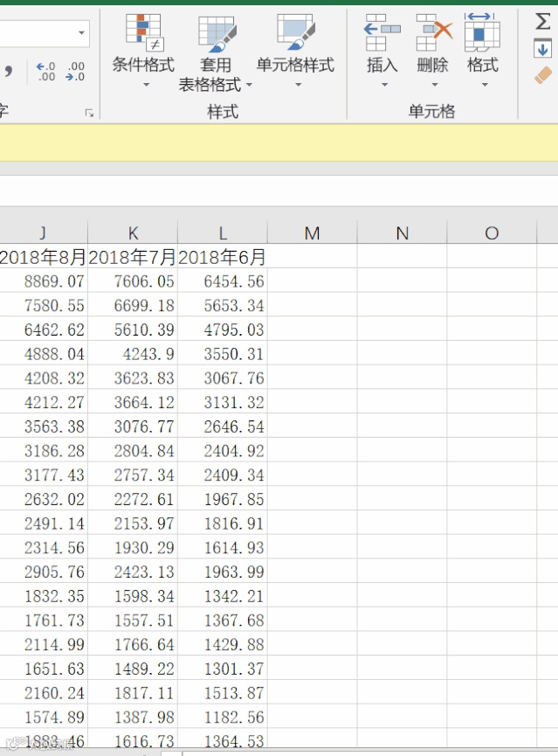Image resolution: width=558 pixels, height=756 pixels.
Task: Select column N header
Action: (403, 232)
